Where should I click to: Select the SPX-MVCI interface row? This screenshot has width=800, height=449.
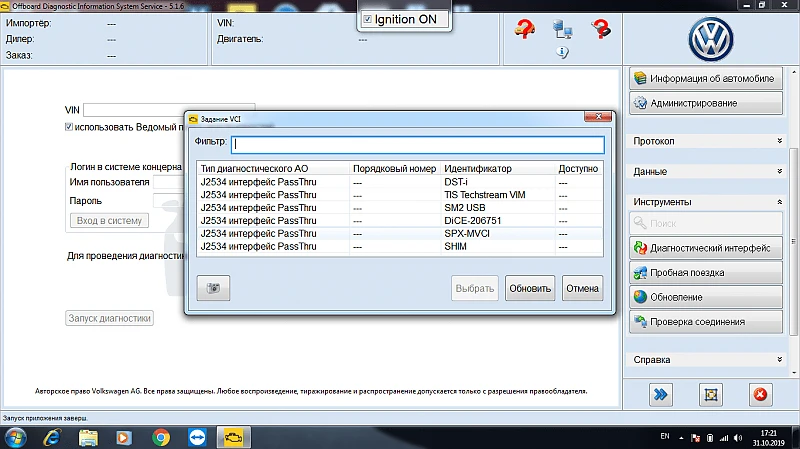point(400,233)
